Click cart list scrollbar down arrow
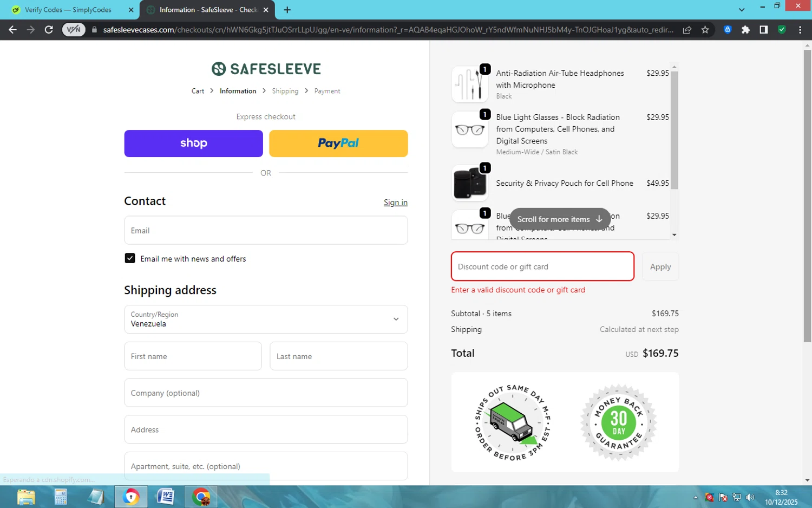The image size is (812, 508). pos(674,235)
